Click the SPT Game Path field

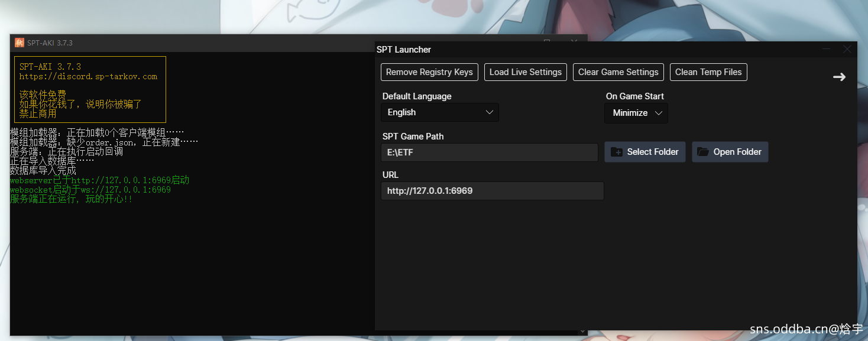pos(490,152)
